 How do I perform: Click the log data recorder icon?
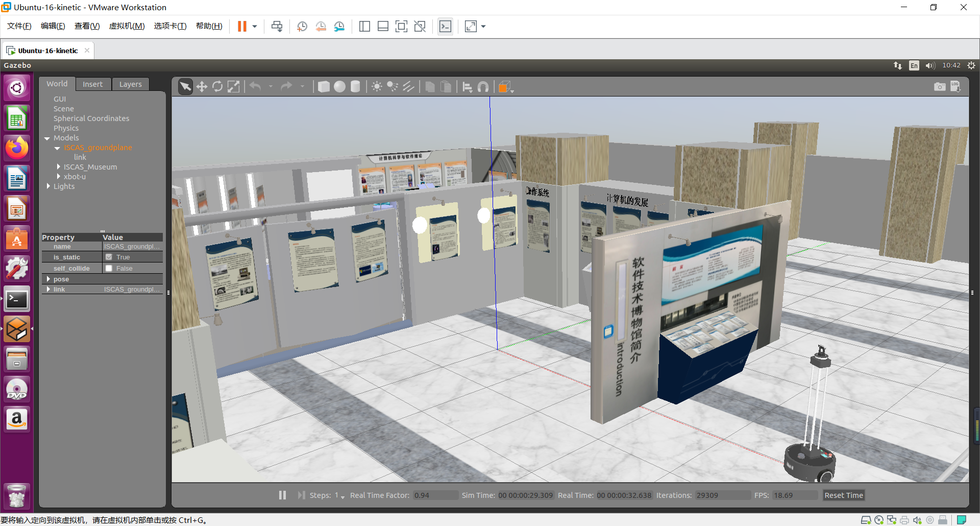pos(955,87)
